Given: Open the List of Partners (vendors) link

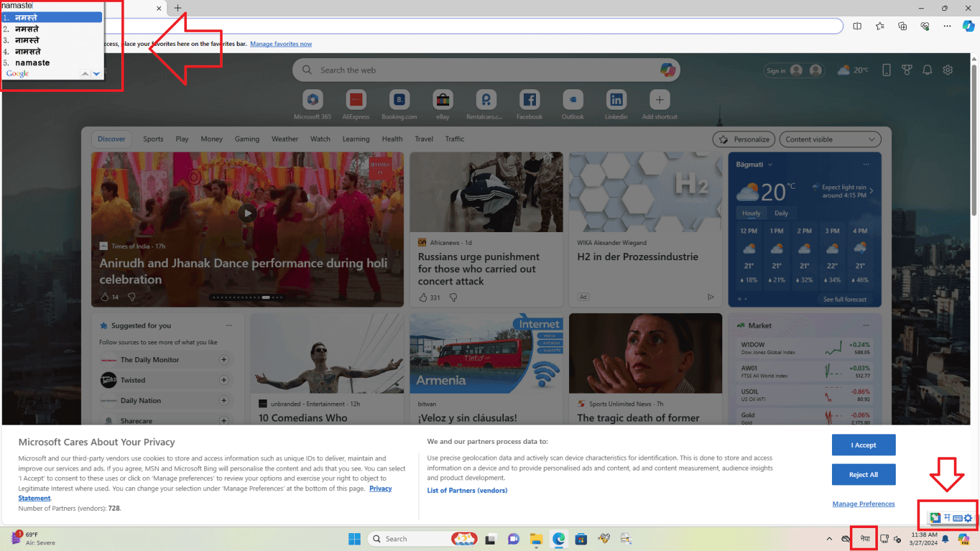Looking at the screenshot, I should point(467,490).
